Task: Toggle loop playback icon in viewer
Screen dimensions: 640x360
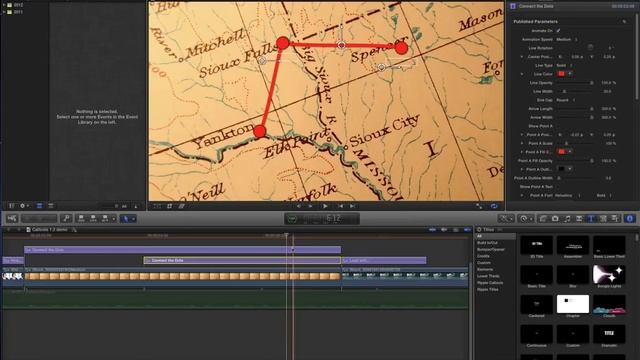Action: tap(494, 206)
